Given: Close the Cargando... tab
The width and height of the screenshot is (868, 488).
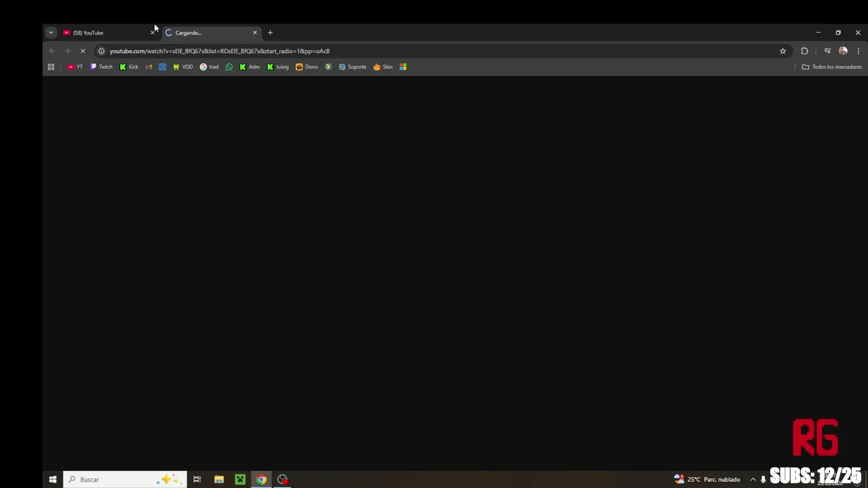Looking at the screenshot, I should tap(255, 33).
